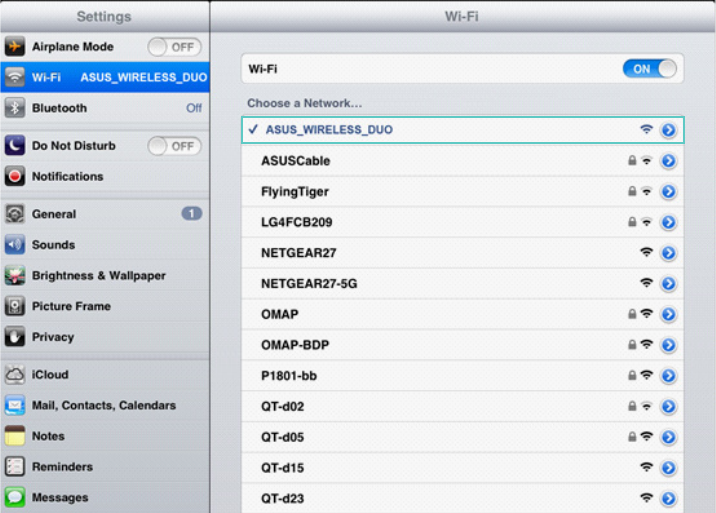Open Notifications settings
The height and width of the screenshot is (513, 716).
point(105,176)
